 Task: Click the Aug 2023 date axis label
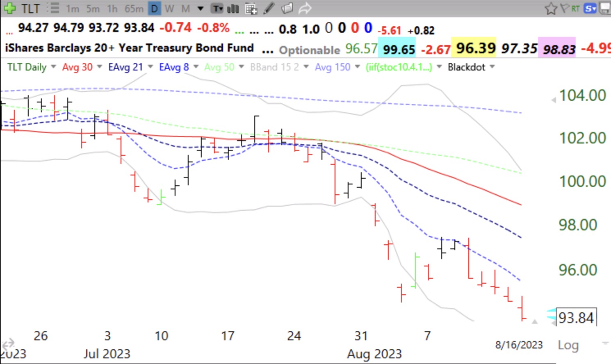[x=374, y=354]
